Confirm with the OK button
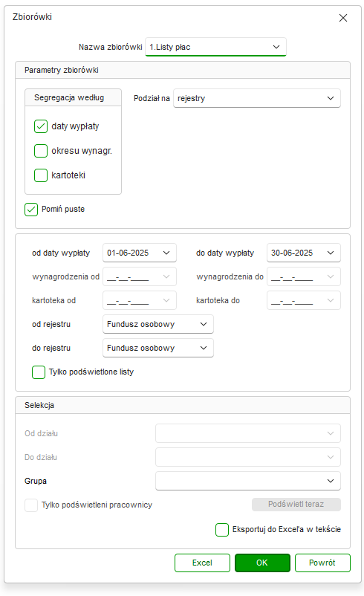This screenshot has height=596, width=364. (262, 563)
